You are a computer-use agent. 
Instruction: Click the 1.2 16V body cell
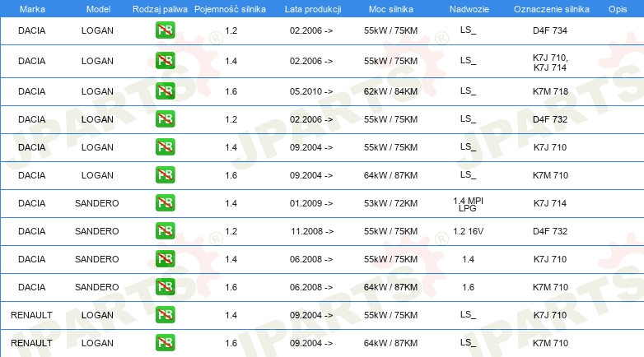click(469, 231)
